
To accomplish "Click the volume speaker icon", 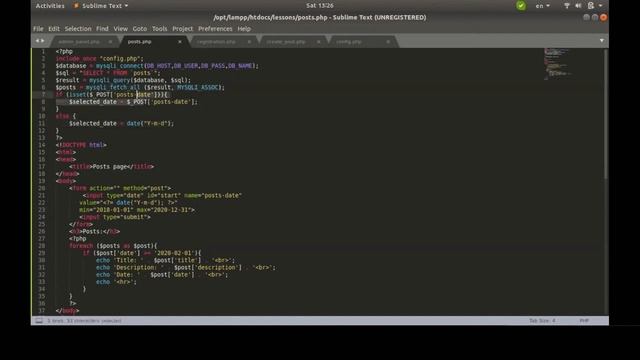I will (578, 6).
